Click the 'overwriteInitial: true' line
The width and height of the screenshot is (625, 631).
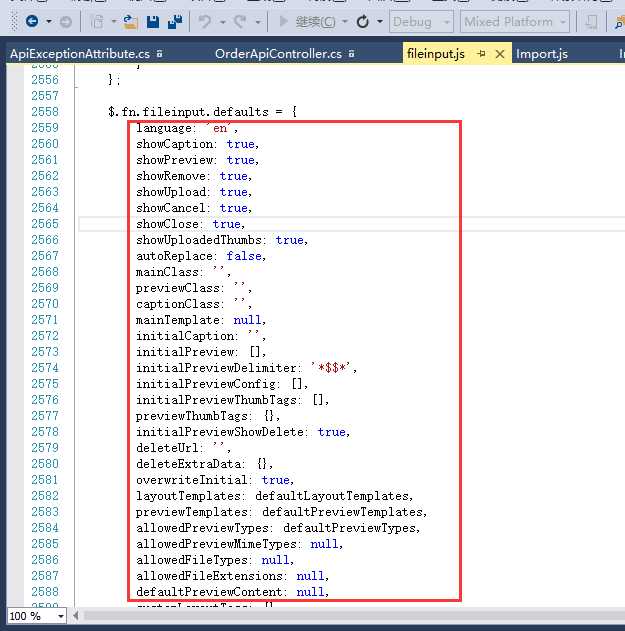215,480
